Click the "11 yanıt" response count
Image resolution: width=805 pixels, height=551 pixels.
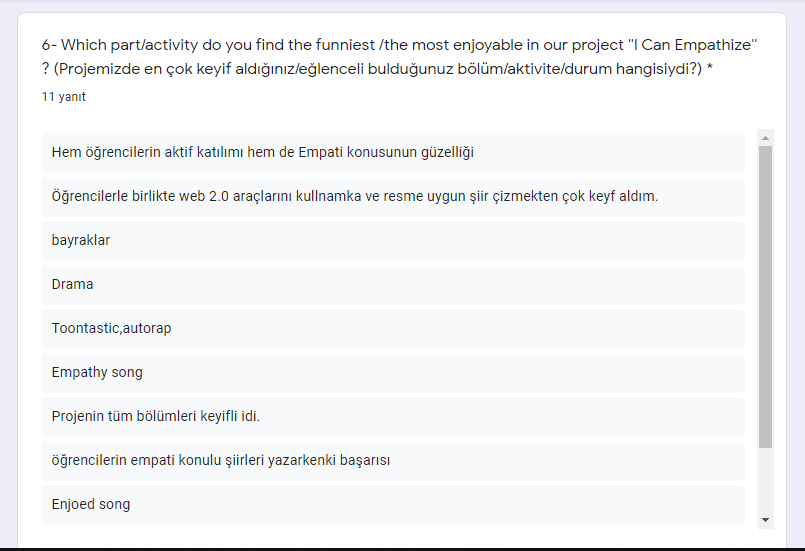(63, 97)
